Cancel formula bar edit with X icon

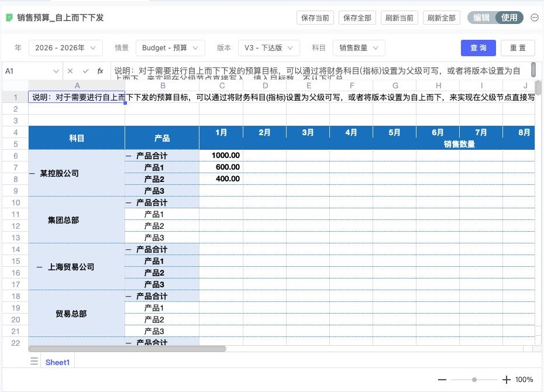(70, 71)
